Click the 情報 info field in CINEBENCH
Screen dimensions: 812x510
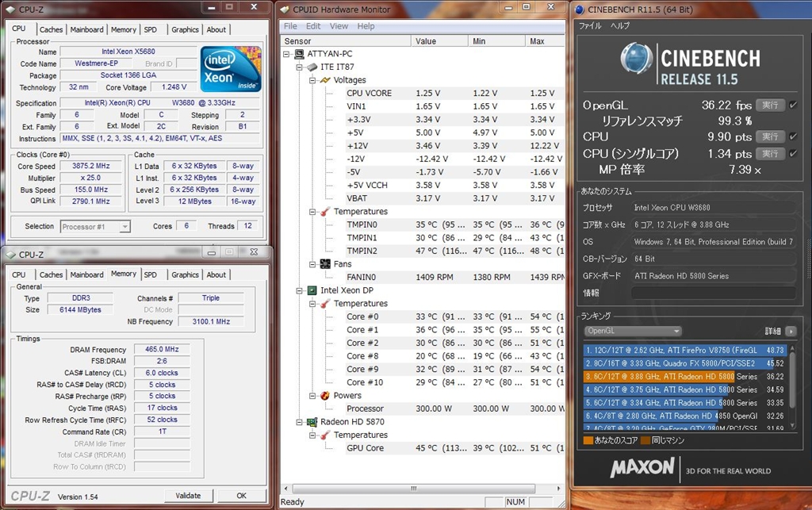point(713,293)
